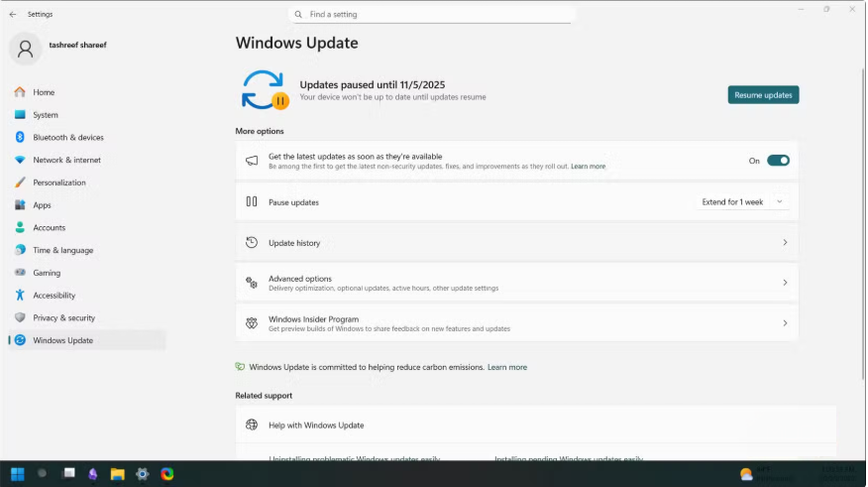Click the megaphone icon for latest updates
The width and height of the screenshot is (868, 487).
click(252, 161)
